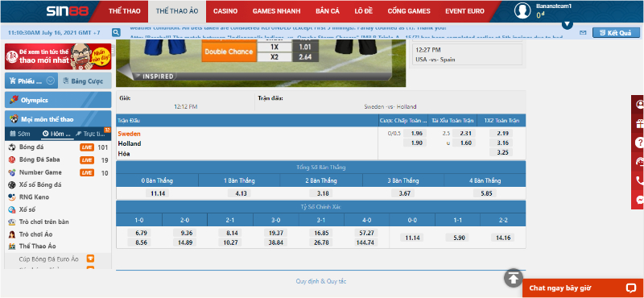
Task: Click the sports news promo banner
Action: [x=58, y=56]
